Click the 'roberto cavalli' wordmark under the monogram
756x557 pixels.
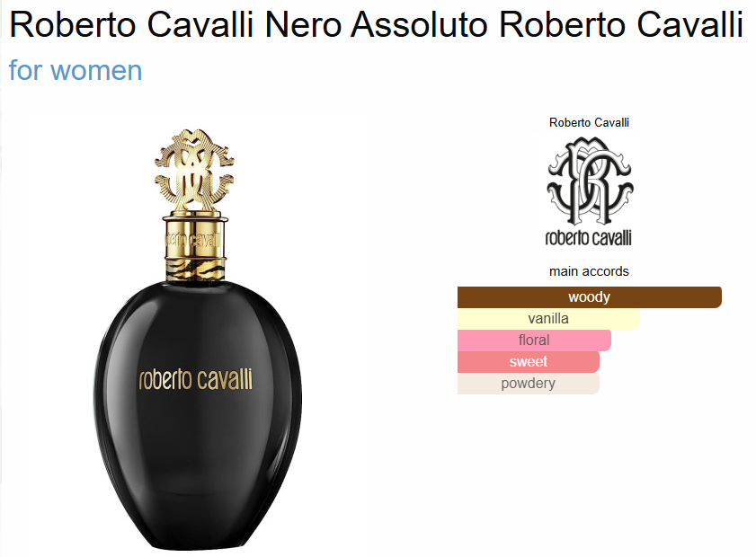pos(588,237)
